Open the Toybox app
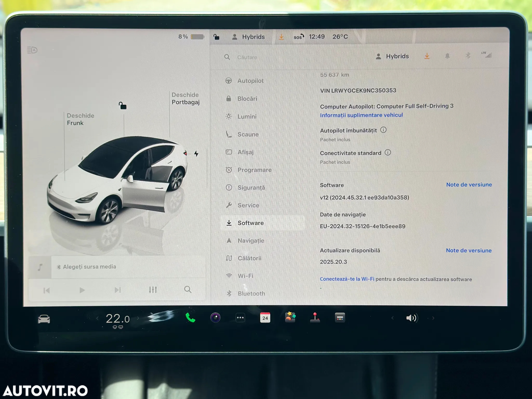 click(x=290, y=317)
